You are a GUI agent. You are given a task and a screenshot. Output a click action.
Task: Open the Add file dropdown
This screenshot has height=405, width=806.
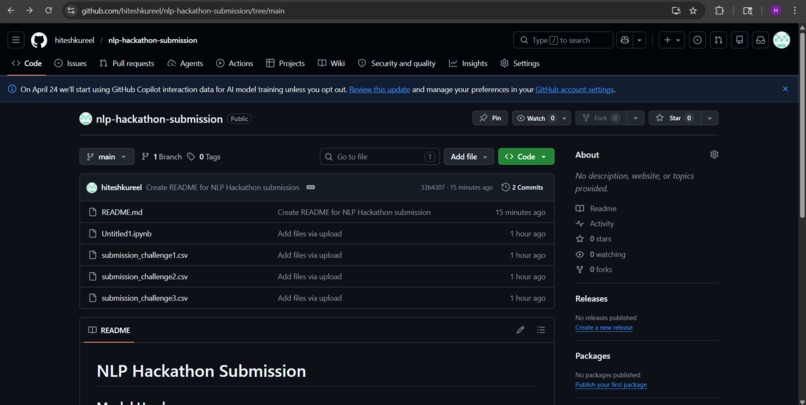coord(469,157)
